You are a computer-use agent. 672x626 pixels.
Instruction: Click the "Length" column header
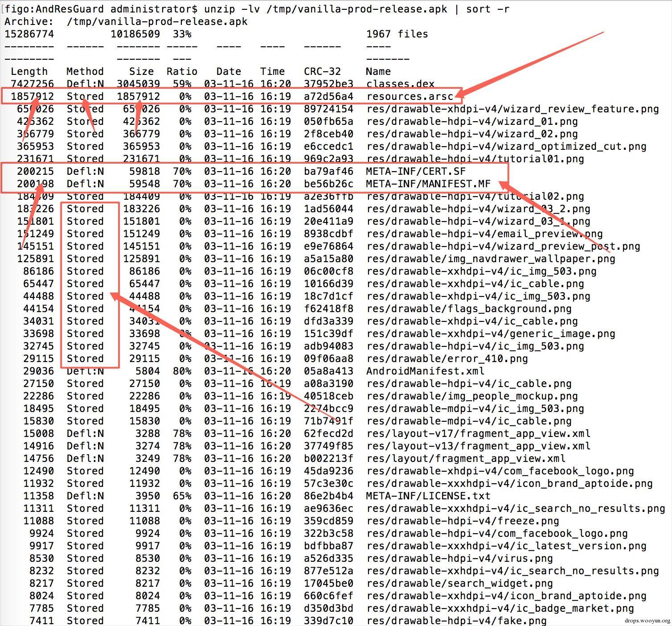click(29, 71)
